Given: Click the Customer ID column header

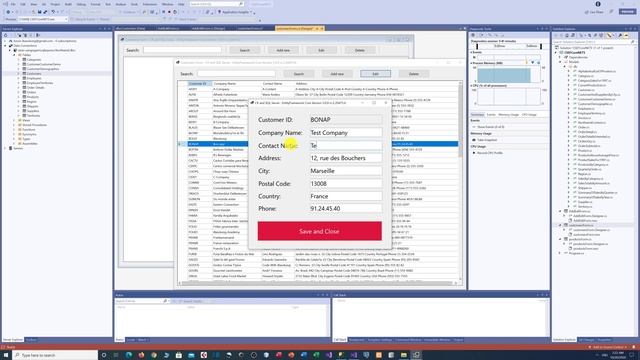Looking at the screenshot, I should (x=200, y=84).
